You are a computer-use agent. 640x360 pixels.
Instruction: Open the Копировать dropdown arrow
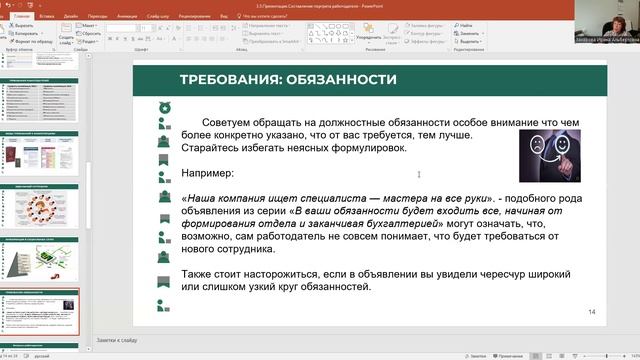pyautogui.click(x=42, y=33)
